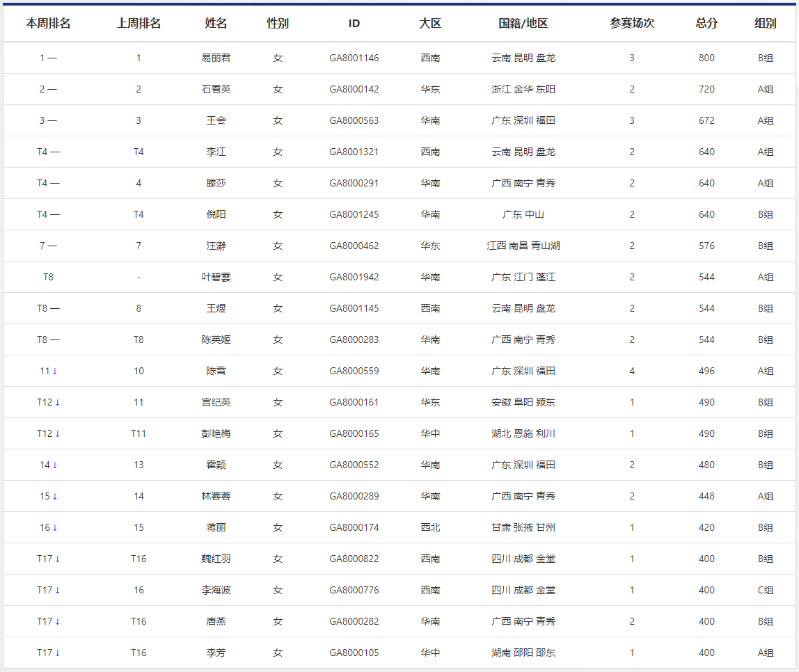Click the 上周排名 column header
Image resolution: width=799 pixels, height=672 pixels.
[x=139, y=23]
